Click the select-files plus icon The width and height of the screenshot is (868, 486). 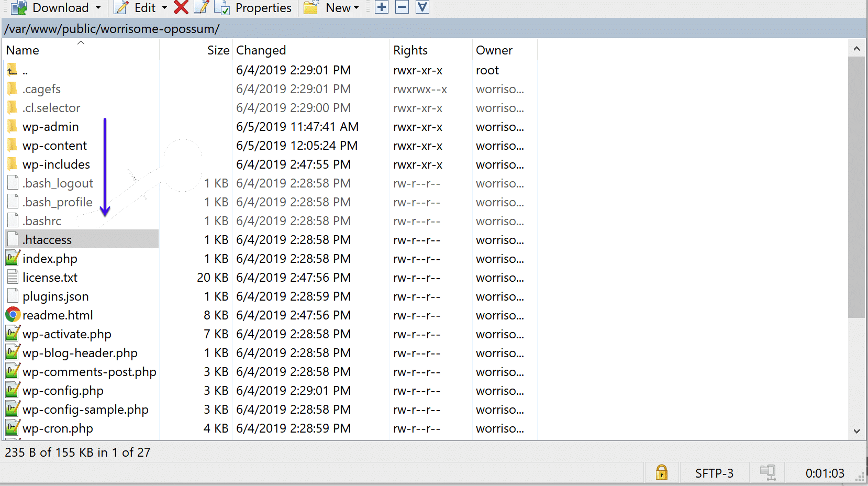click(381, 7)
